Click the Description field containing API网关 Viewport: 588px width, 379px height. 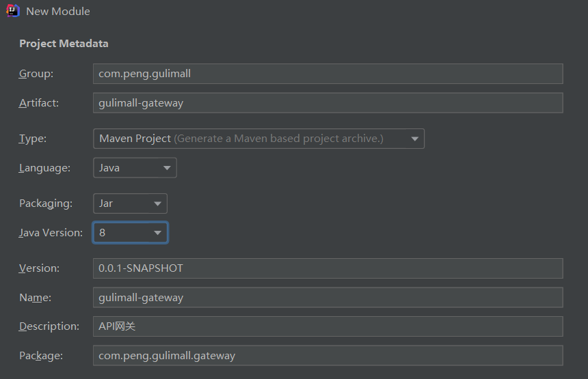pos(328,326)
